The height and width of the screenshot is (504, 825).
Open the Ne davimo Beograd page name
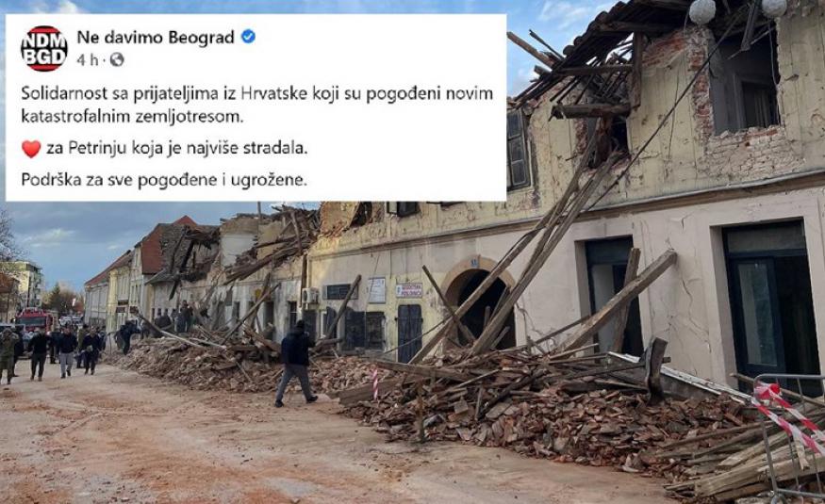[x=156, y=38]
